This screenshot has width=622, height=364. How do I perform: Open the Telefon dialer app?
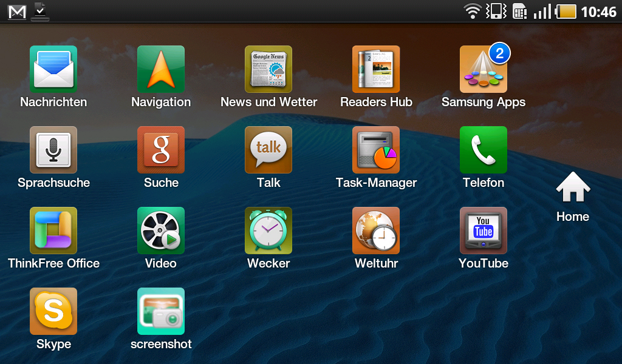coord(484,150)
